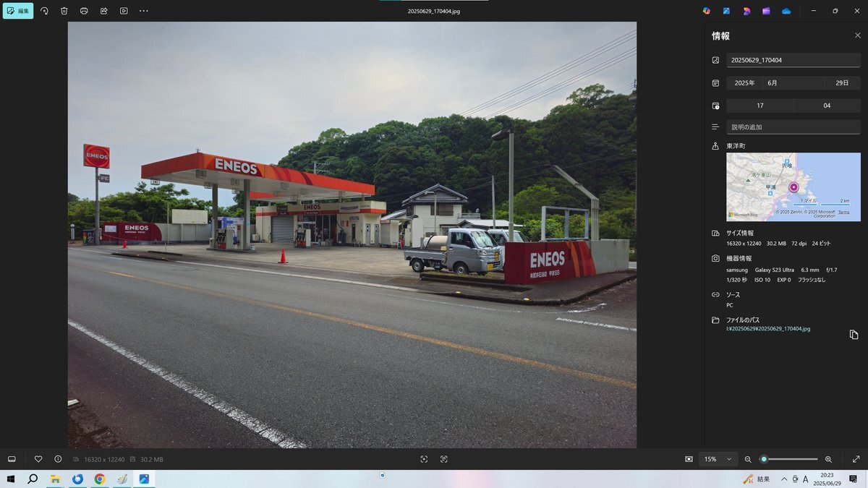868x488 pixels.
Task: Click the fit-to-window icon beside 15%
Action: click(x=689, y=459)
